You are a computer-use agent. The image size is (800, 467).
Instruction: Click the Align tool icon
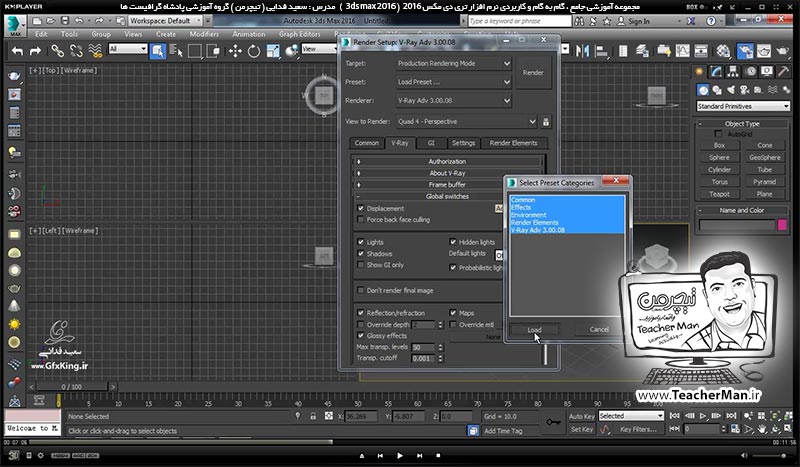click(602, 51)
